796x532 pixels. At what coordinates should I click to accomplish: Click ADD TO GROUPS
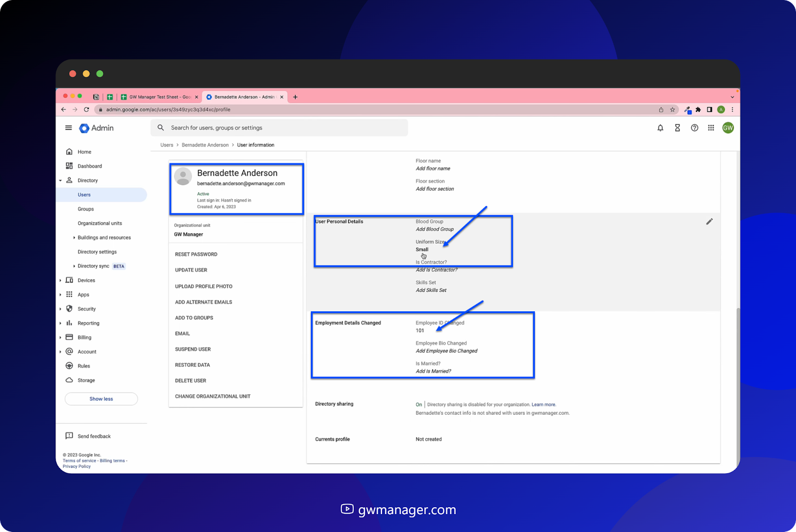click(194, 318)
